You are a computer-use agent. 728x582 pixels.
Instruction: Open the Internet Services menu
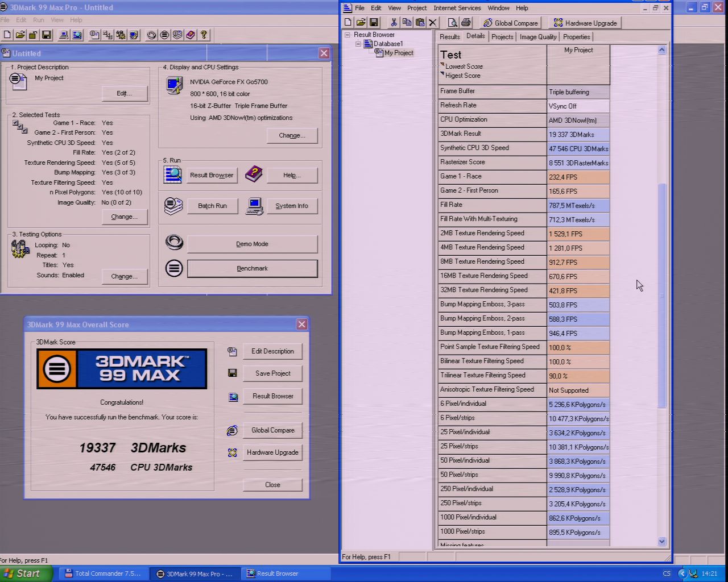pos(457,8)
